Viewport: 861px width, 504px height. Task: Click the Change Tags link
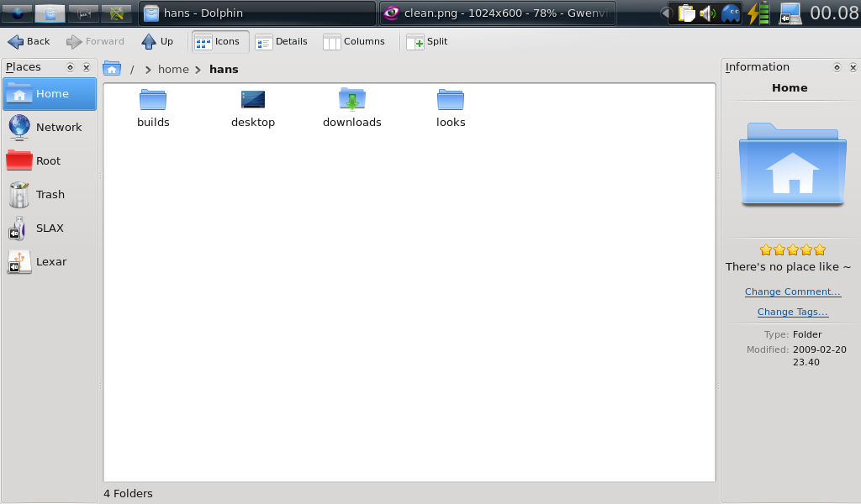792,312
